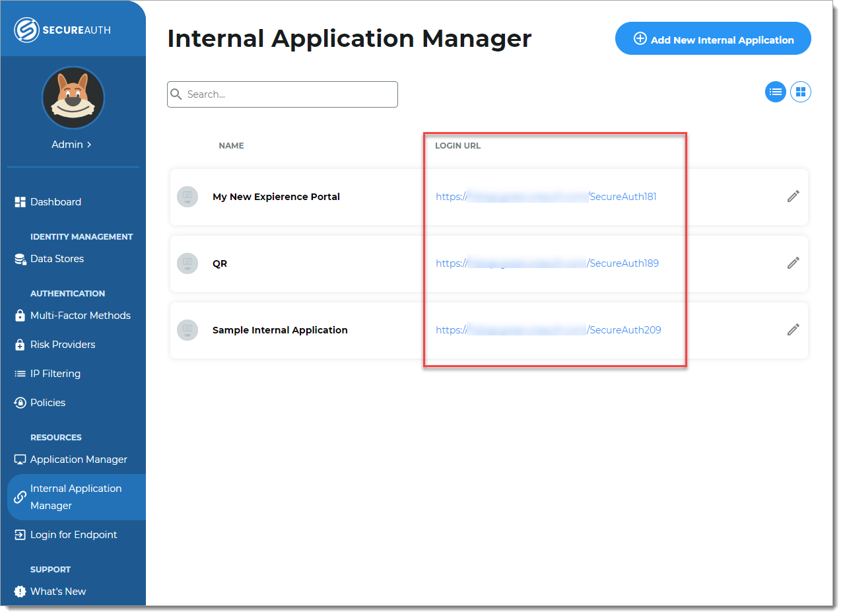
Task: Open Login for Endpoint from the sidebar
Action: (73, 534)
